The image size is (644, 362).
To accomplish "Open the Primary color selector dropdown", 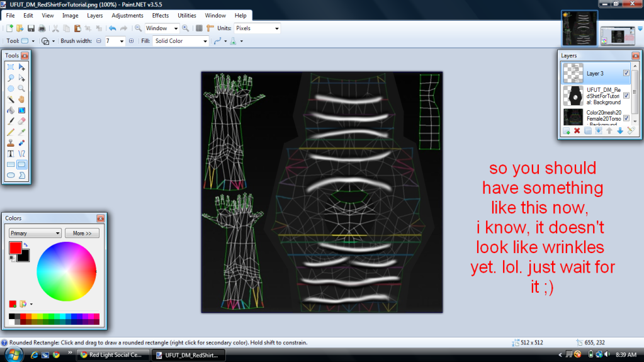I will click(35, 234).
